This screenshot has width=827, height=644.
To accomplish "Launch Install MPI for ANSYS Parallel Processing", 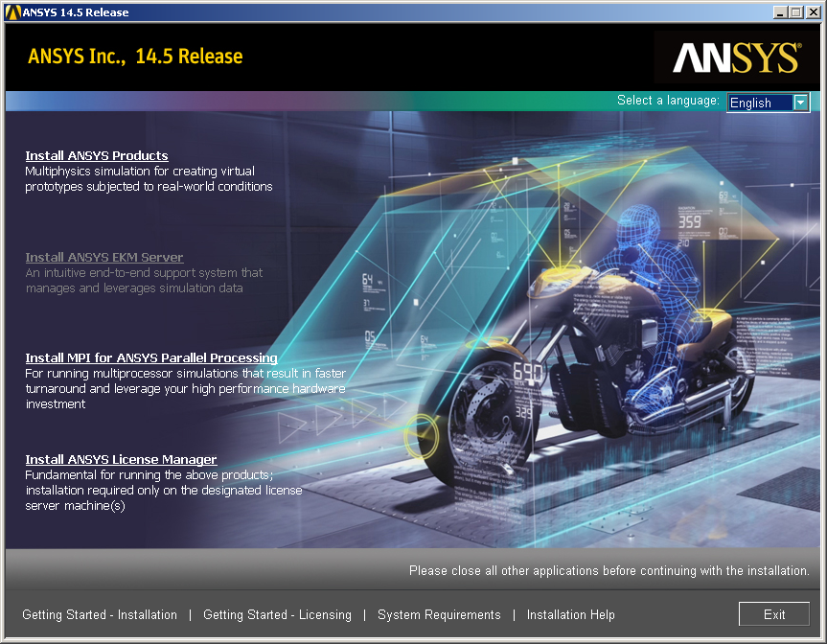I will (x=151, y=358).
